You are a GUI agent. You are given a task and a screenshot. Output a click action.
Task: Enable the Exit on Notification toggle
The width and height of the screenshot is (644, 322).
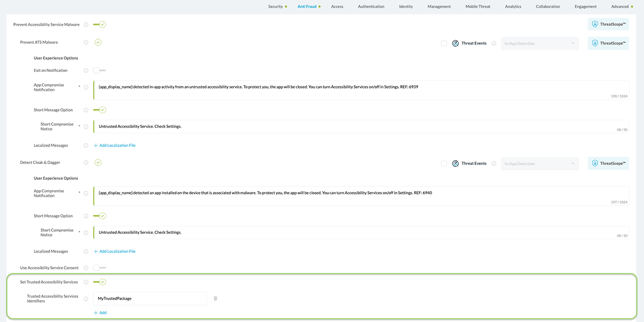click(x=99, y=70)
